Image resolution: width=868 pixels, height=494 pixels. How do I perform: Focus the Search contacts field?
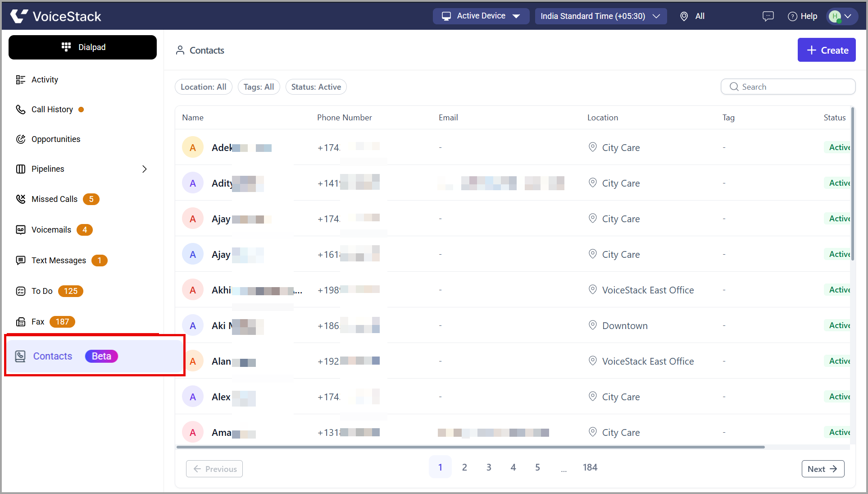click(788, 87)
